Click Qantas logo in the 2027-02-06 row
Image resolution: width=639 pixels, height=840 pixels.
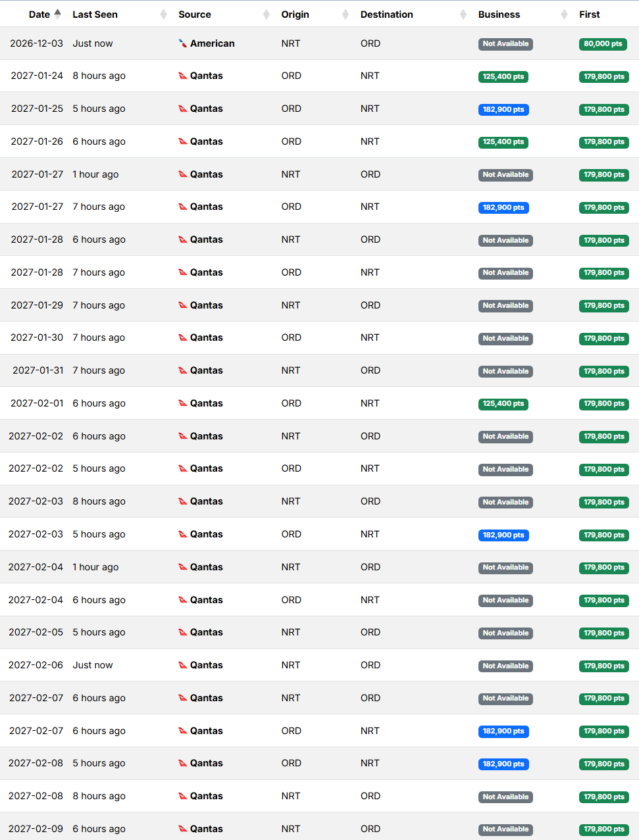pos(183,666)
